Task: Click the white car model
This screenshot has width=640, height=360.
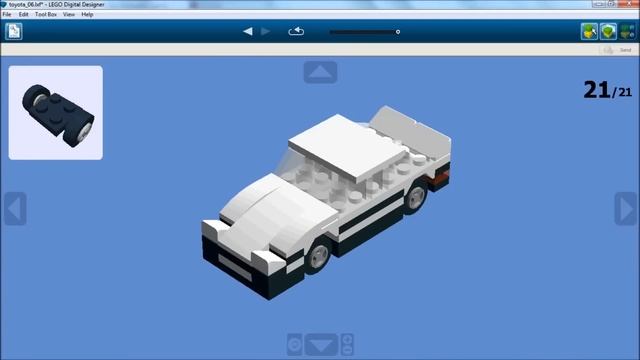Action: pos(327,202)
